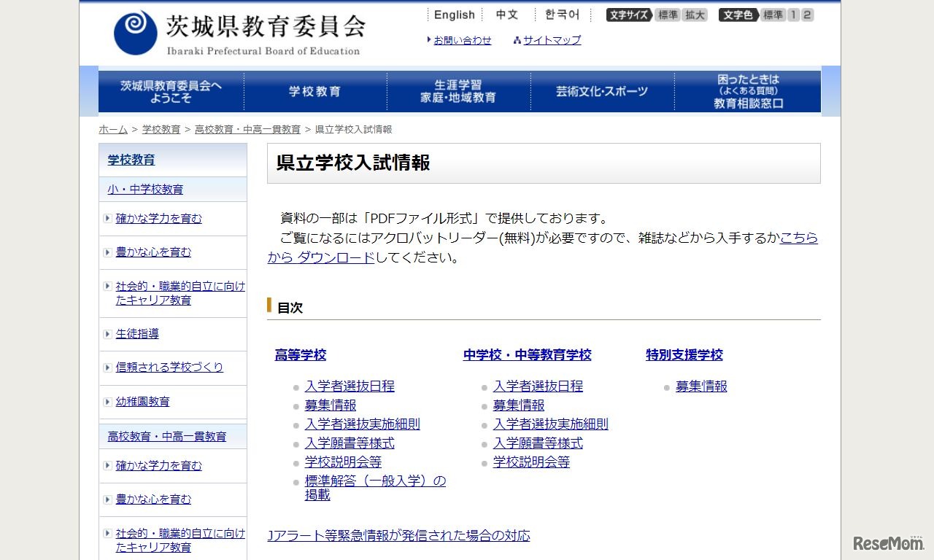
Task: Open the 芸術文化・スポーツ menu
Action: (x=603, y=90)
